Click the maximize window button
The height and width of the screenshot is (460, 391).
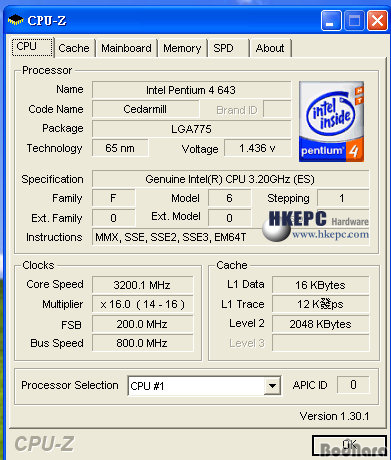click(x=354, y=21)
